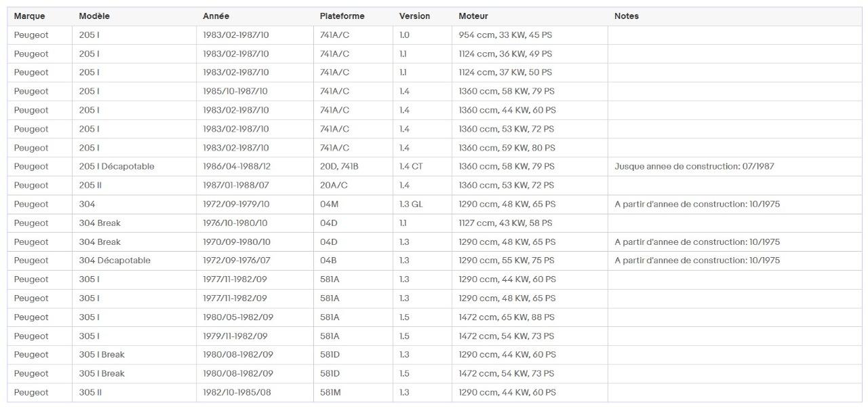Select the 304 Décapotable model cell
This screenshot has width=868, height=407.
pos(115,260)
